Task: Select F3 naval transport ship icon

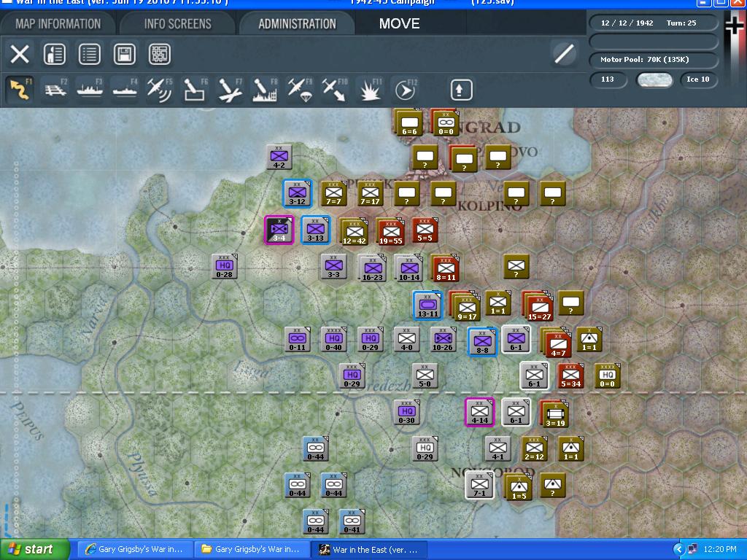Action: 90,90
